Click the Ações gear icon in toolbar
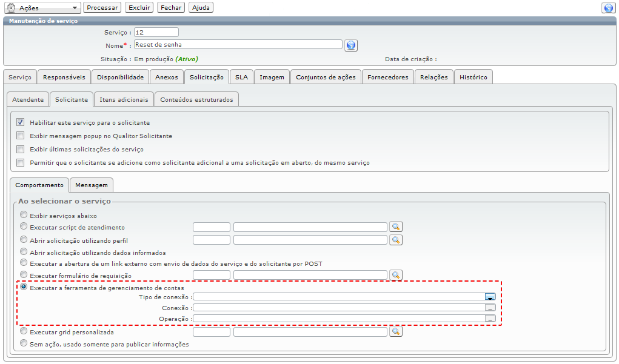The image size is (619, 364). [x=10, y=8]
